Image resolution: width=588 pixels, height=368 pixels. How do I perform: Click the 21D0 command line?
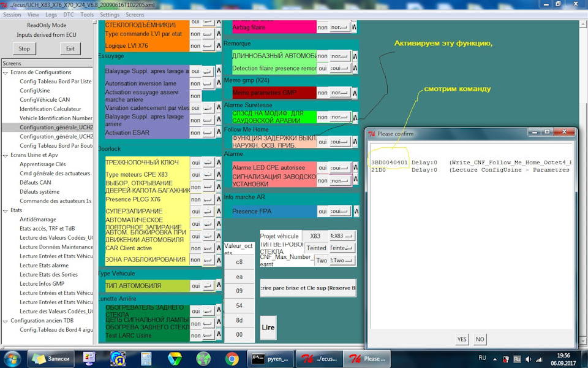472,170
